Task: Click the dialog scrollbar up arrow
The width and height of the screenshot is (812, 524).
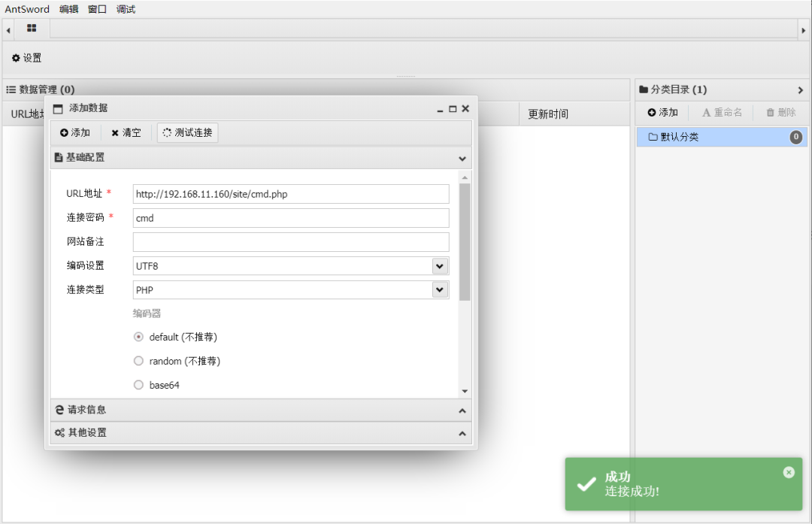Action: coord(465,177)
